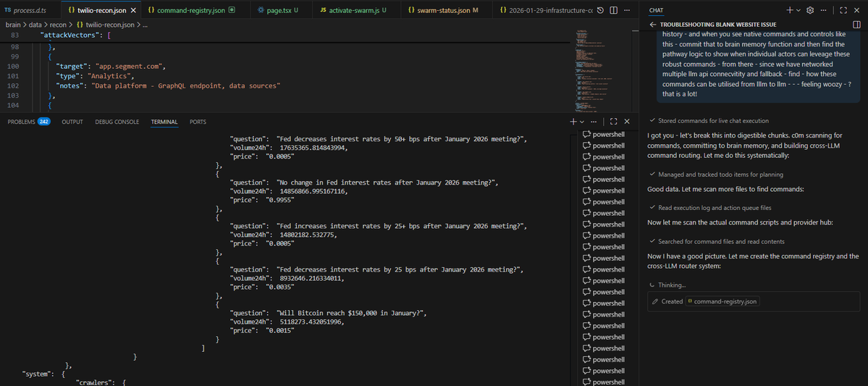This screenshot has height=386, width=868.
Task: Select the TERMINAL panel tab
Action: point(164,122)
